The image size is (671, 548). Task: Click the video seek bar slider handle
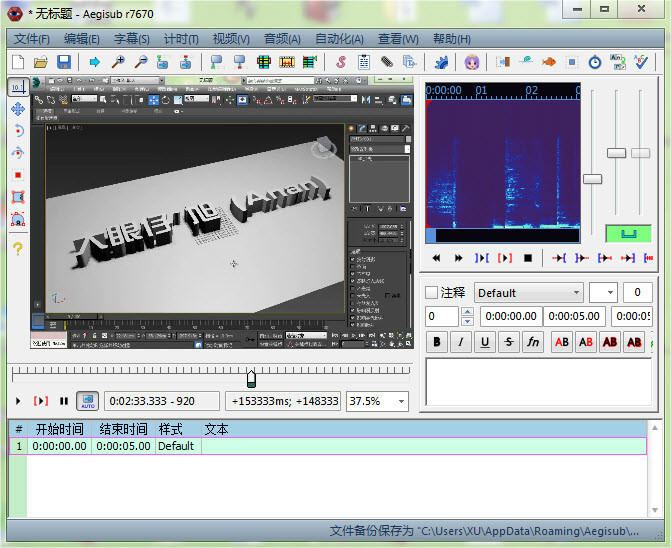click(251, 377)
